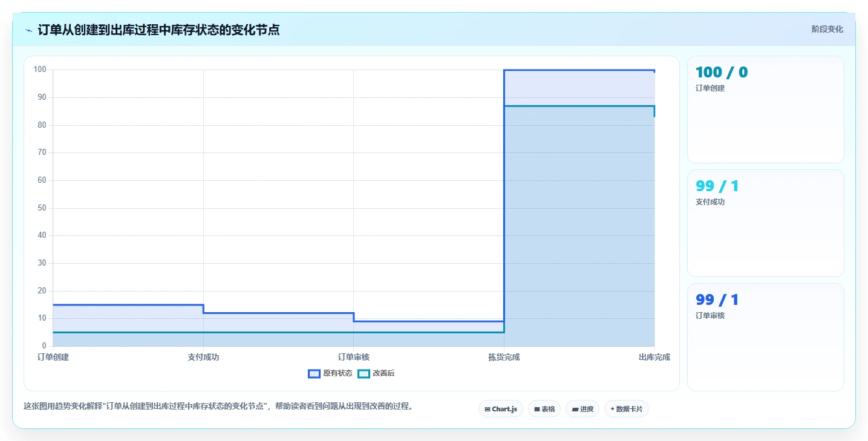This screenshot has height=441, width=868.
Task: Click the 改善后 legend text
Action: (383, 374)
